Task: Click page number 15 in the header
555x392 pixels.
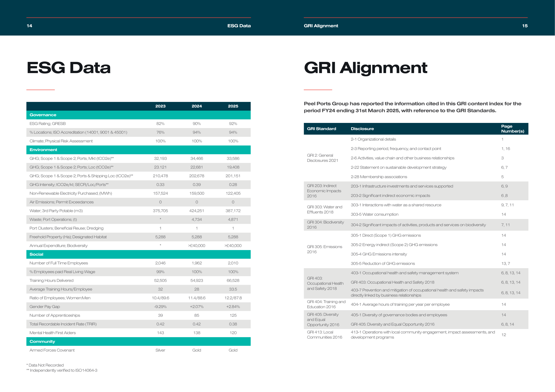Action: [x=525, y=26]
